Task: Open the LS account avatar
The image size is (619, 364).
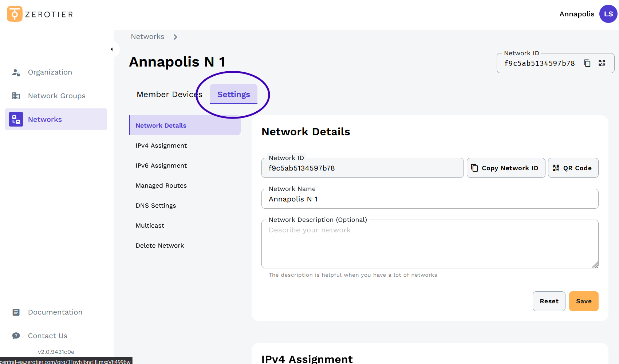Action: point(608,14)
